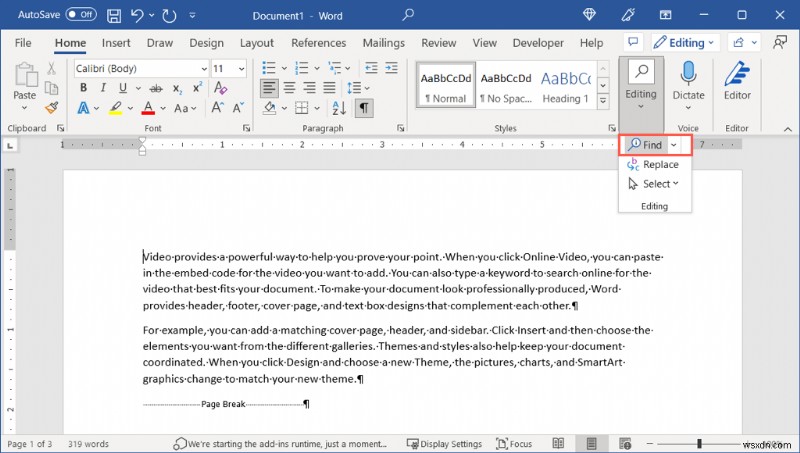Viewport: 800px width, 453px height.
Task: Click the 319 words count
Action: tap(88, 444)
